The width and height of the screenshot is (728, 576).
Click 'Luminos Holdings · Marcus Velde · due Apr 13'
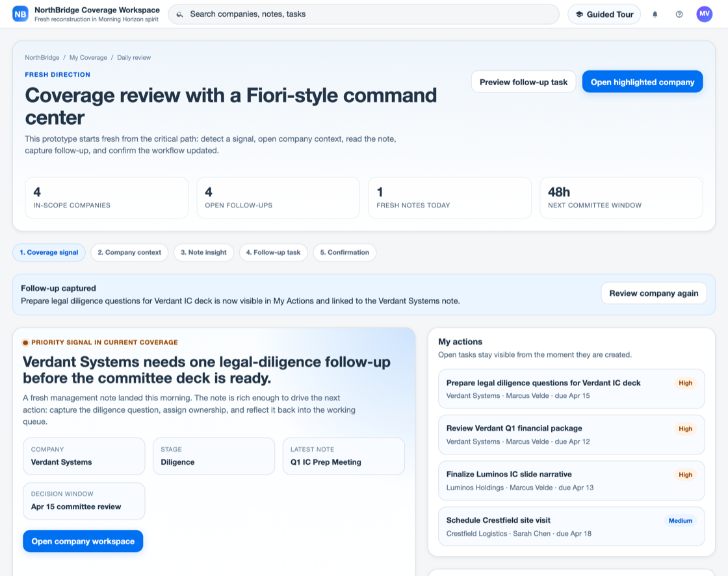520,488
